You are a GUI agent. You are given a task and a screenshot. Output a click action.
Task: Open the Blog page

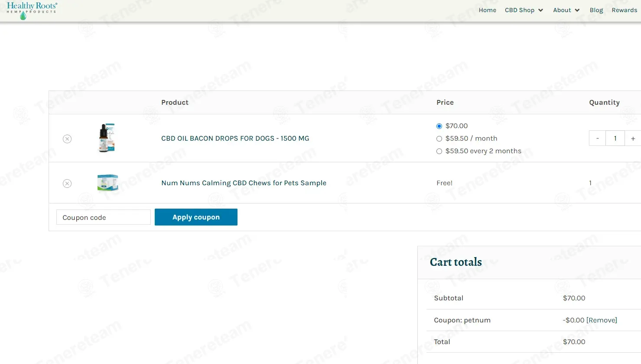(x=596, y=10)
